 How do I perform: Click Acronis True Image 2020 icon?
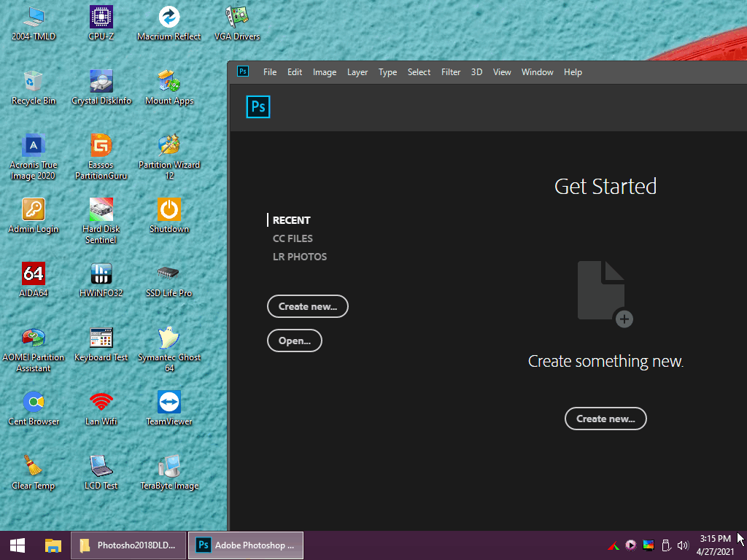[x=34, y=157]
